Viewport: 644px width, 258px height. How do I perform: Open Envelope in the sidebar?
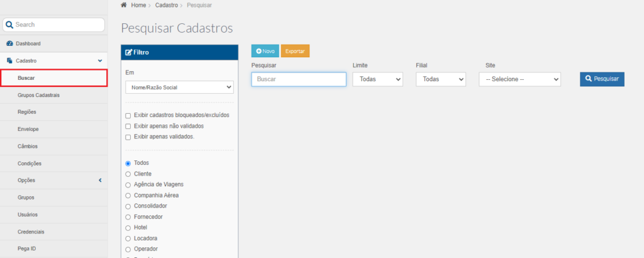click(54, 130)
